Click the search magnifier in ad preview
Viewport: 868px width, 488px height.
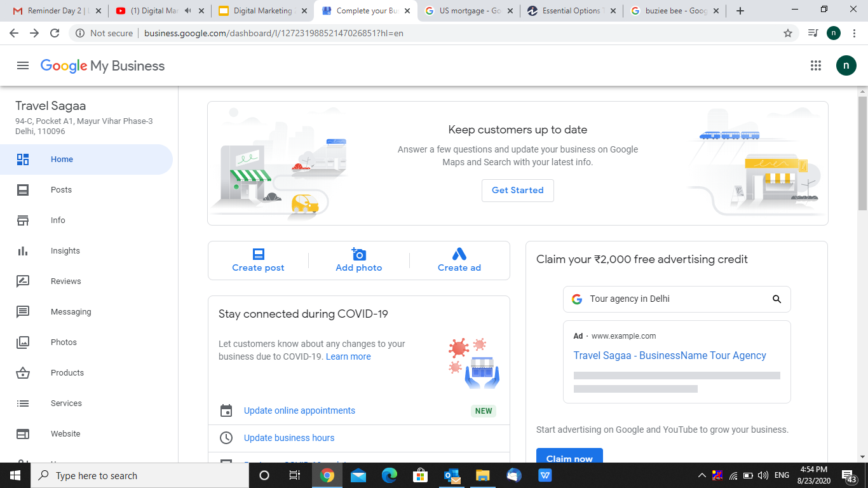[x=776, y=299]
